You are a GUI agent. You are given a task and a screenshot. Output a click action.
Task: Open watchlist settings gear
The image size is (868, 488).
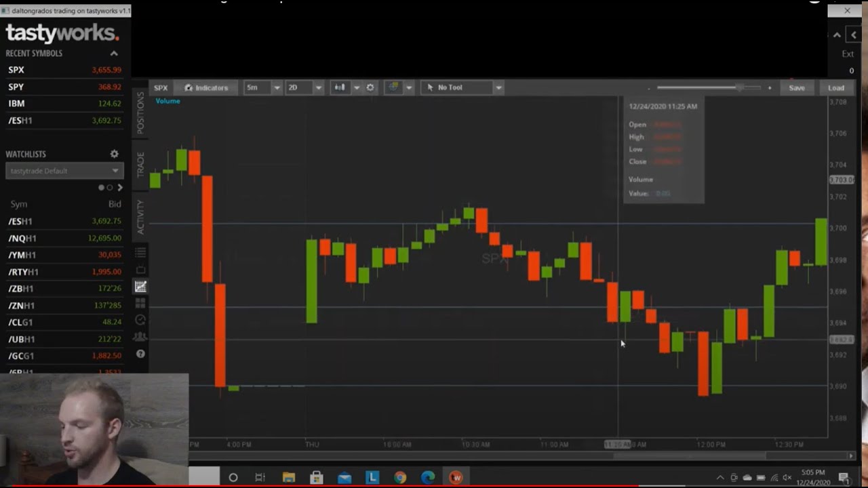click(x=114, y=154)
